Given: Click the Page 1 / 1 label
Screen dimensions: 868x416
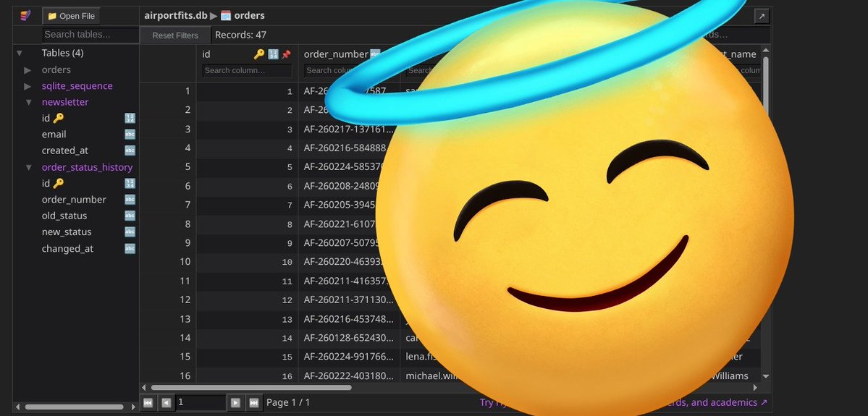Looking at the screenshot, I should tap(288, 402).
